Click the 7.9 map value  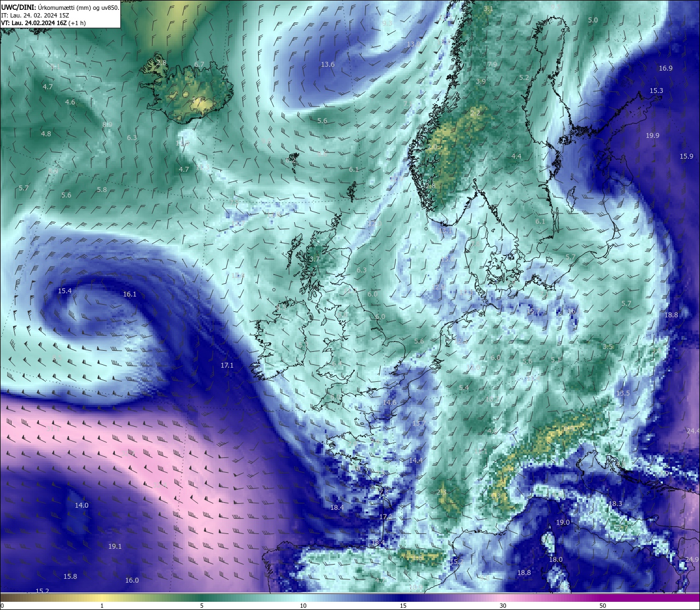(x=492, y=65)
